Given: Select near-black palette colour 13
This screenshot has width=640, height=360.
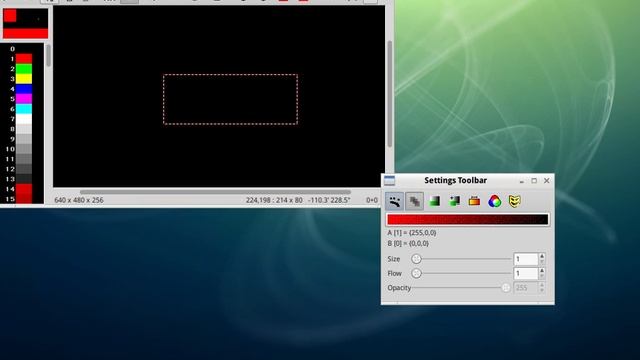Looking at the screenshot, I should [x=24, y=179].
